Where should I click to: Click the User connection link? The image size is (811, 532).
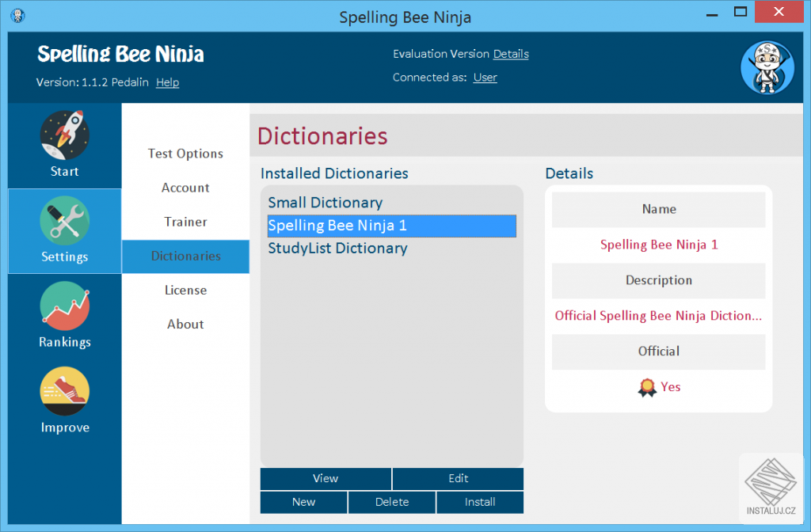pyautogui.click(x=485, y=78)
